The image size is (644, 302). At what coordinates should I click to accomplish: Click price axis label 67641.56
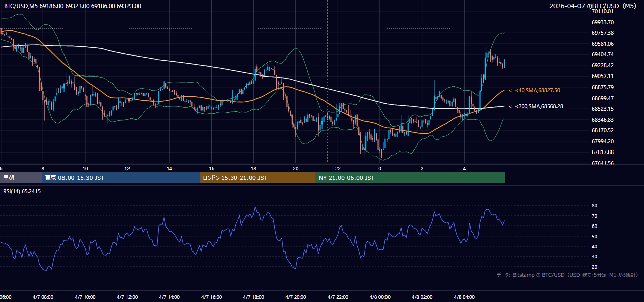click(603, 163)
